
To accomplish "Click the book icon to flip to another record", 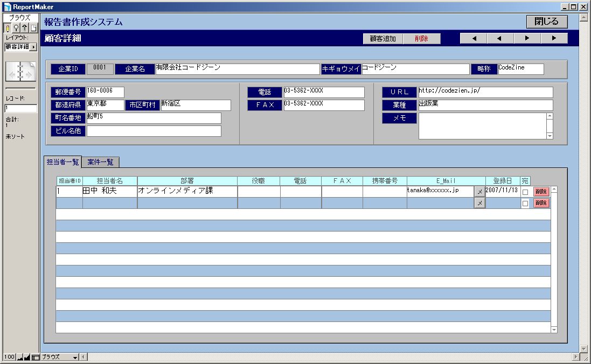I will pyautogui.click(x=19, y=70).
